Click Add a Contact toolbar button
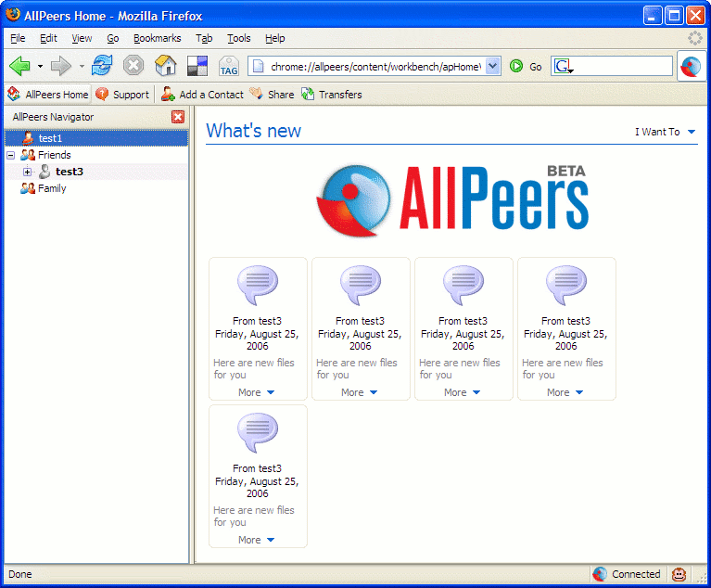The height and width of the screenshot is (588, 711). point(202,95)
